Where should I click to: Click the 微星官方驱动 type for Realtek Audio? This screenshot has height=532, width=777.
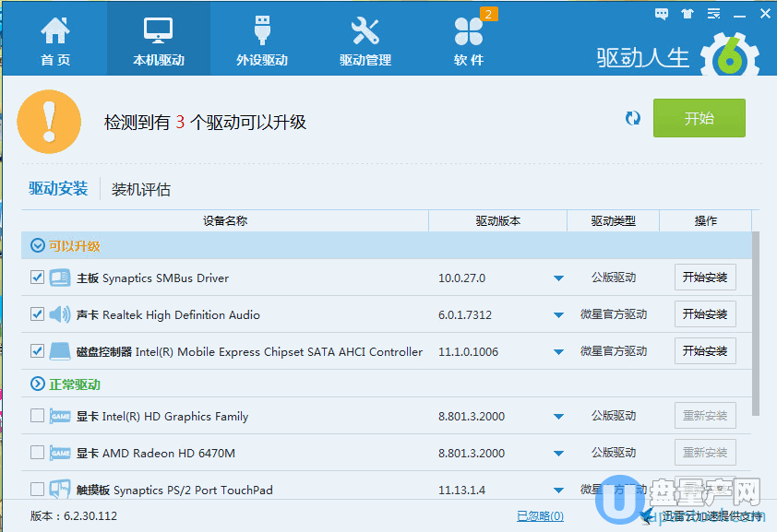(614, 314)
